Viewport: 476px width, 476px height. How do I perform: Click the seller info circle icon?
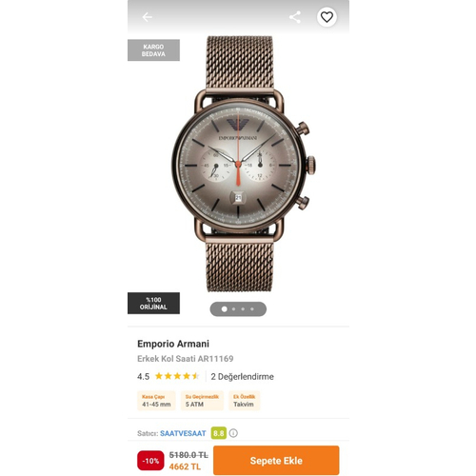[233, 433]
